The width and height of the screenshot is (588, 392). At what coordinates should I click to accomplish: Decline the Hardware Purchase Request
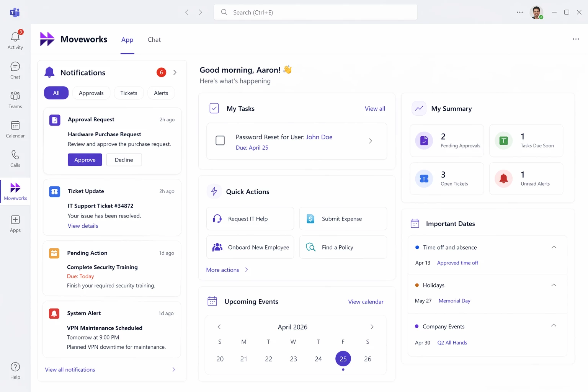pyautogui.click(x=124, y=160)
